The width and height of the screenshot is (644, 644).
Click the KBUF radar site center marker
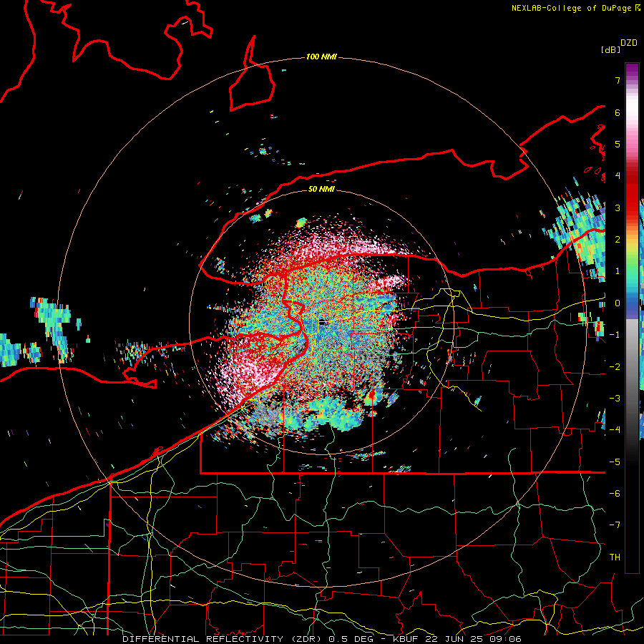click(x=322, y=323)
